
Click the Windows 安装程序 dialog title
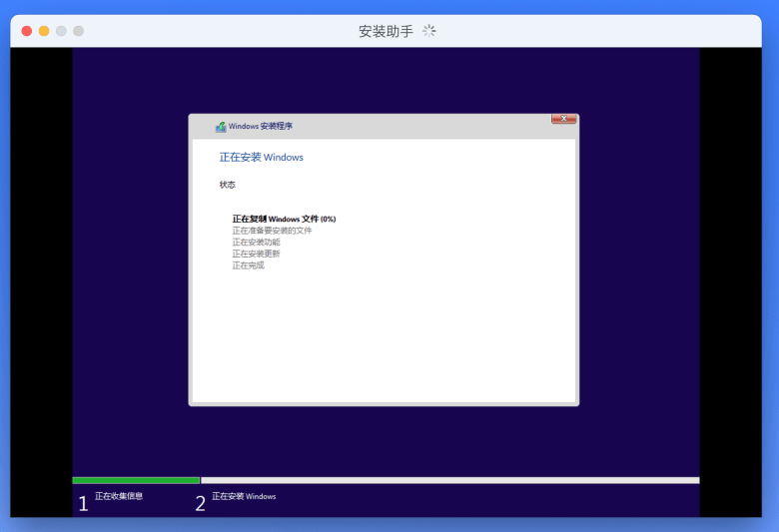[261, 126]
